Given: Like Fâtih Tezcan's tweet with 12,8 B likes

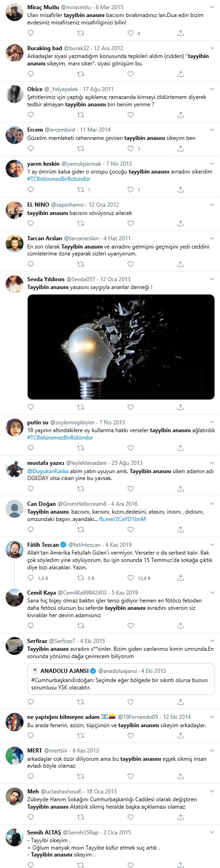Looking at the screenshot, I should (131, 578).
